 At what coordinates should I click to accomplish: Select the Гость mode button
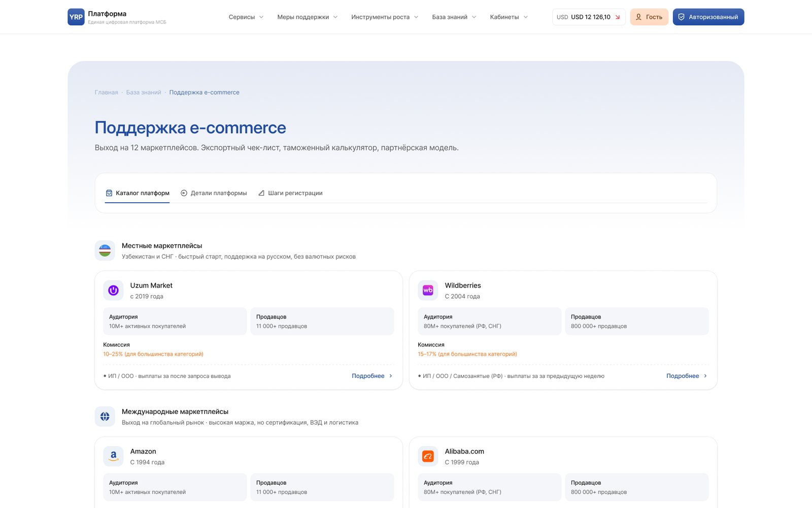(x=649, y=17)
